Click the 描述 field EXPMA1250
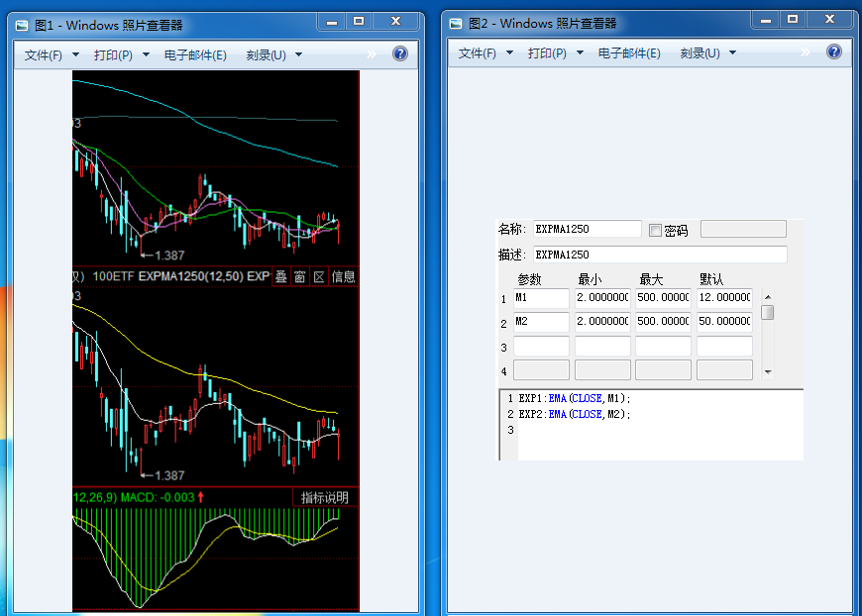The height and width of the screenshot is (616, 862). click(x=660, y=255)
